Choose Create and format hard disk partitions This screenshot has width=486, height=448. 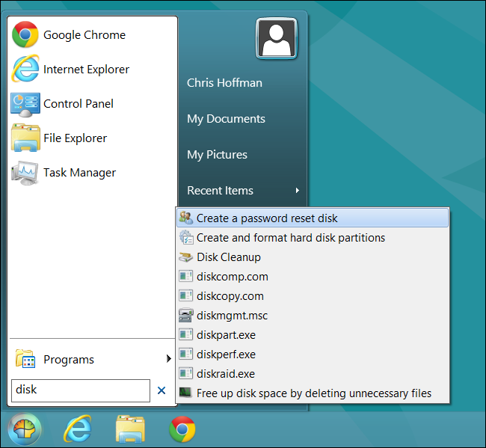pyautogui.click(x=313, y=238)
